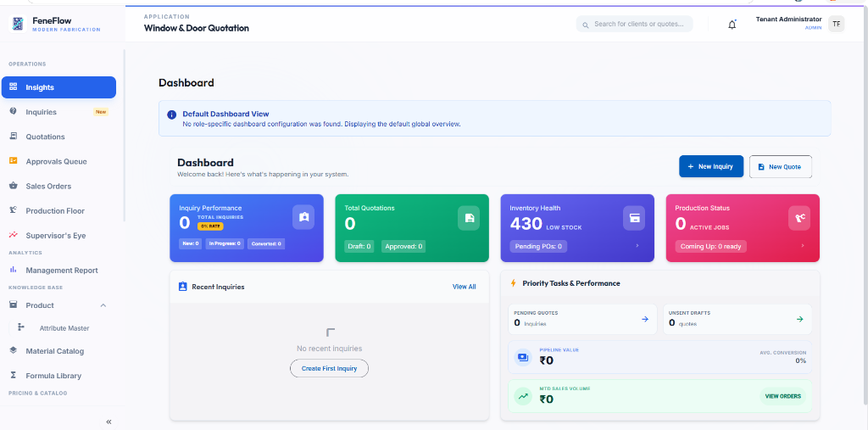
Task: Click View All recent inquiries link
Action: pyautogui.click(x=464, y=287)
